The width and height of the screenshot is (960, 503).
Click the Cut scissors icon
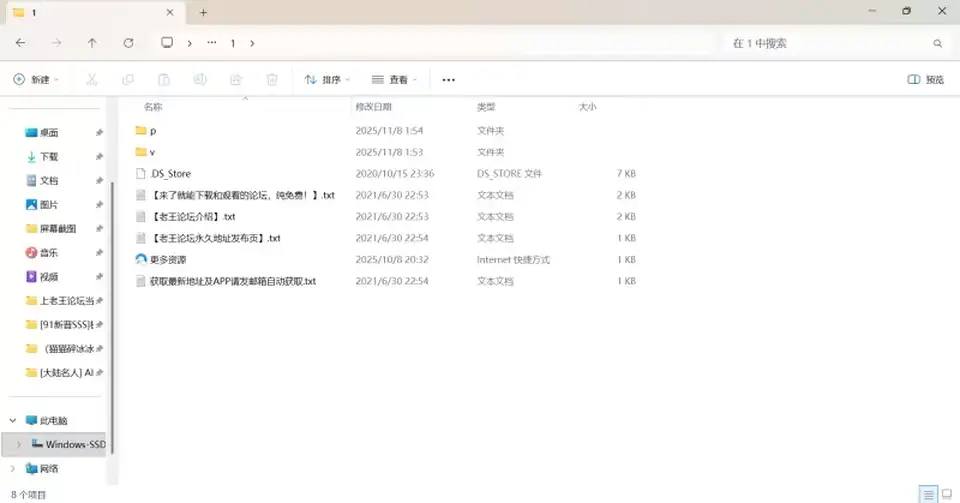pos(91,80)
